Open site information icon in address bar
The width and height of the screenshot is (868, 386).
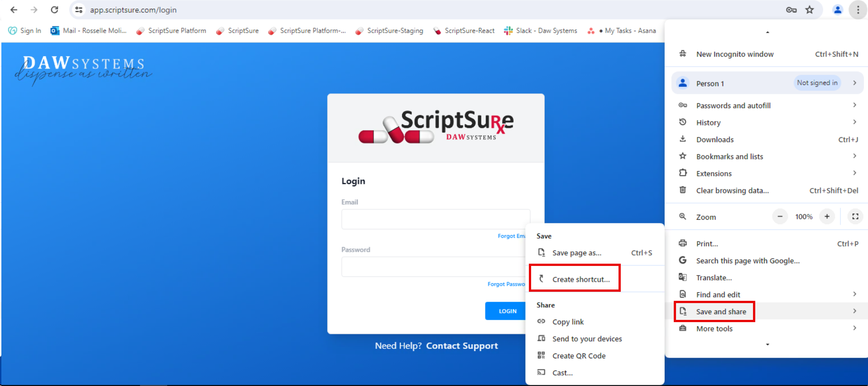coord(79,10)
